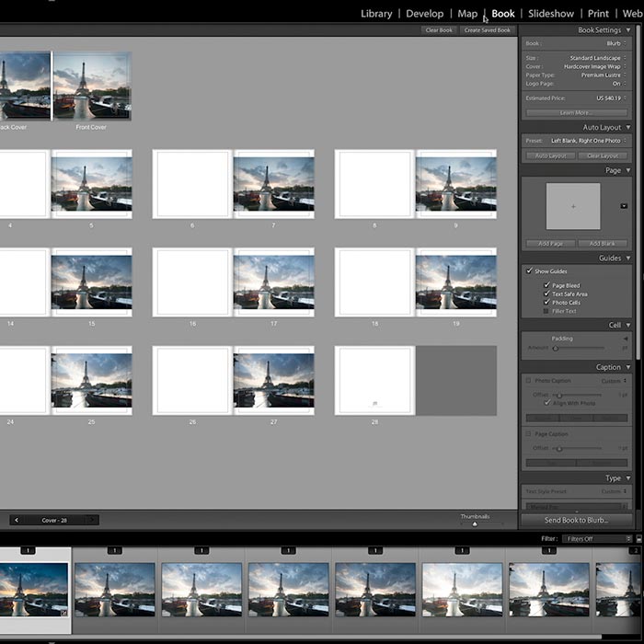Click the Padding disclosure triangle in Cell panel
Viewport: 644px width, 644px height.
coord(626,339)
